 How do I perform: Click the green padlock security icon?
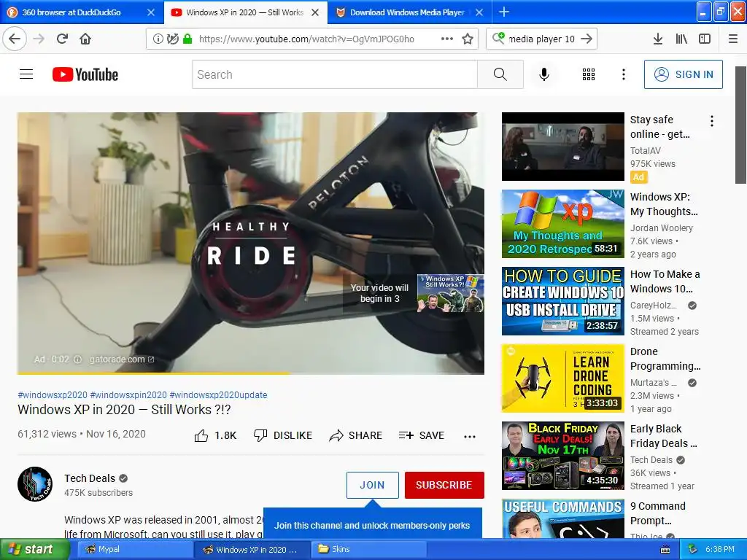187,39
